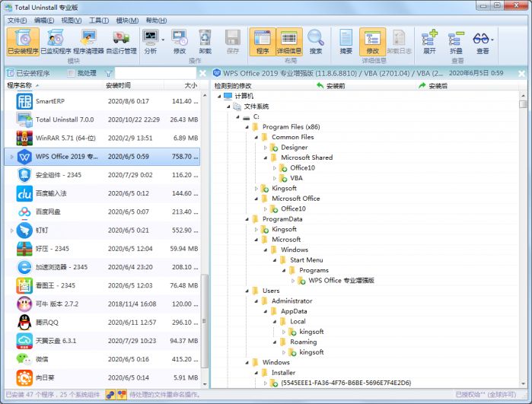Open the 工具(T) menu
The height and width of the screenshot is (404, 532).
click(99, 21)
